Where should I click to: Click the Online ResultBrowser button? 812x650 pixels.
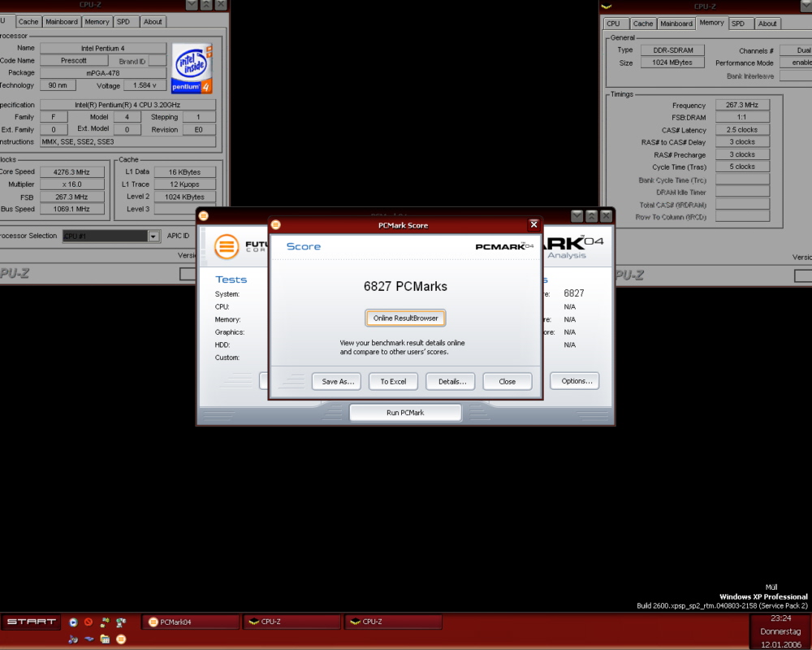(x=405, y=318)
